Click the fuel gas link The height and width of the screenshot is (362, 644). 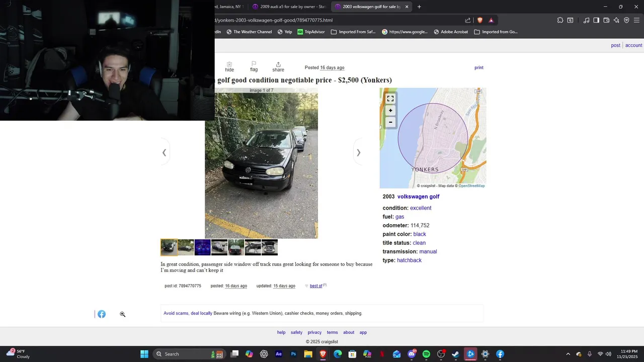[399, 217]
